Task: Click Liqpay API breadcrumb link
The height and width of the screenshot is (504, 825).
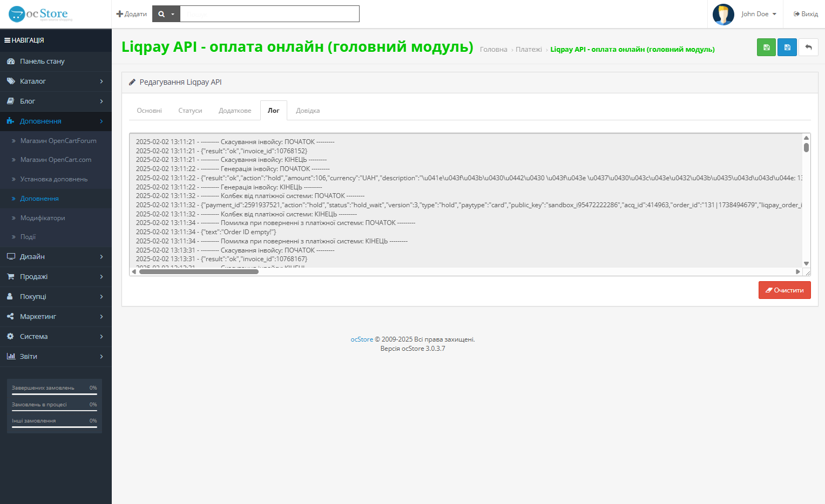Action: 632,50
